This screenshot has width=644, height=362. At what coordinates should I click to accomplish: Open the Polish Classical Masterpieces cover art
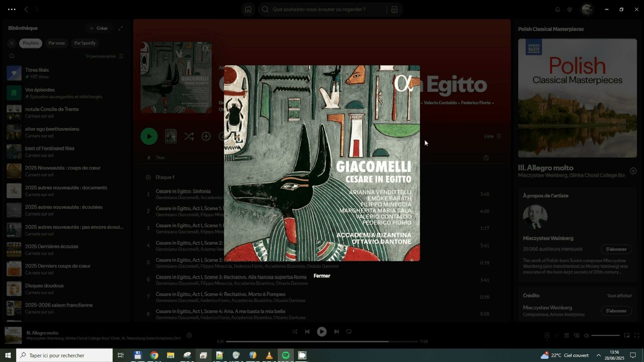577,98
